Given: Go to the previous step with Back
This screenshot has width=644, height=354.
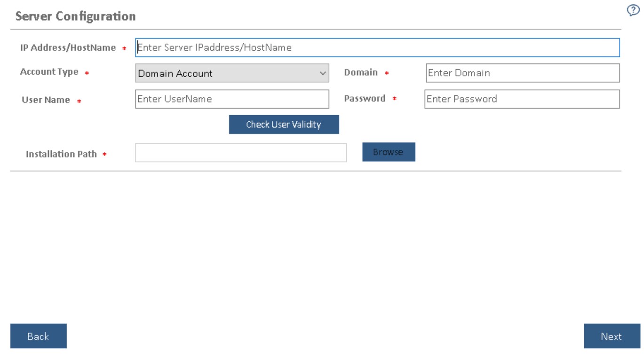Looking at the screenshot, I should click(38, 336).
